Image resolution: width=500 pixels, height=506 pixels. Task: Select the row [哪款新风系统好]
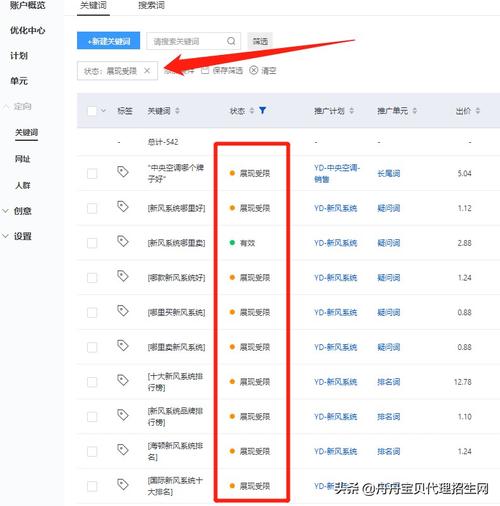(x=92, y=278)
